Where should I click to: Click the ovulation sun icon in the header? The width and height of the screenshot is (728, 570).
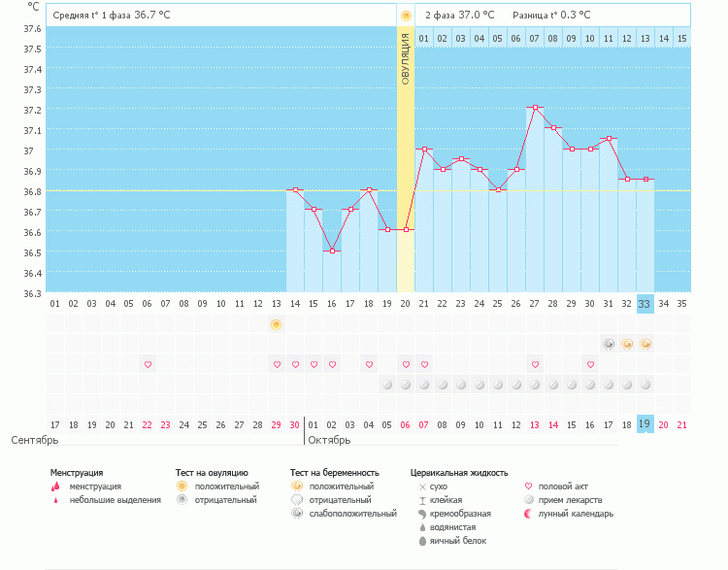coord(406,16)
